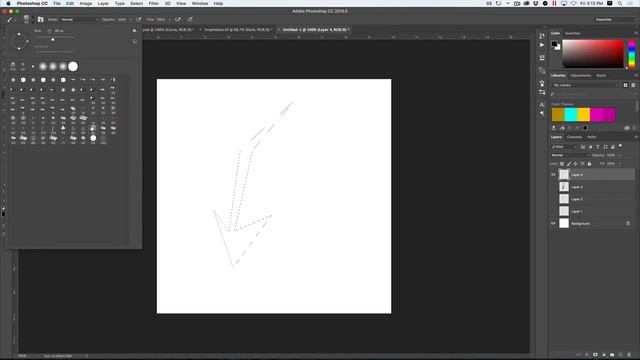Switch to the Styles tab
This screenshot has width=640, height=360.
coord(601,76)
